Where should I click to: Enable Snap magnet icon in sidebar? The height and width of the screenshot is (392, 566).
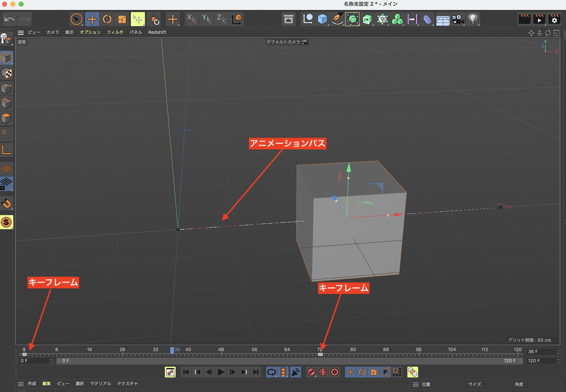pos(7,203)
